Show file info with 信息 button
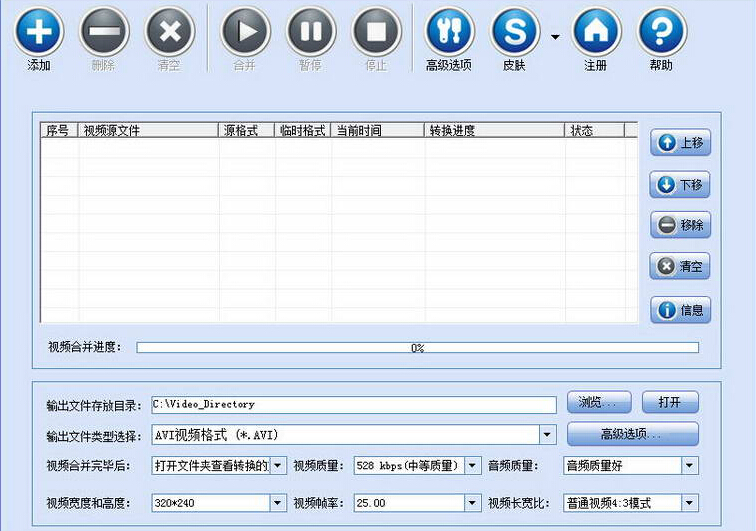 [680, 310]
